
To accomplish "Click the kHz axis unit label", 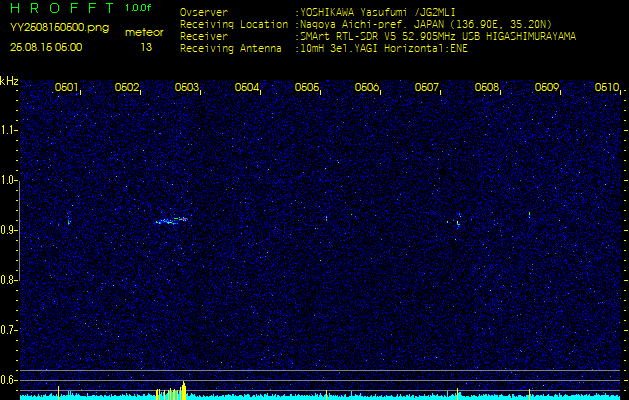I will (x=9, y=81).
